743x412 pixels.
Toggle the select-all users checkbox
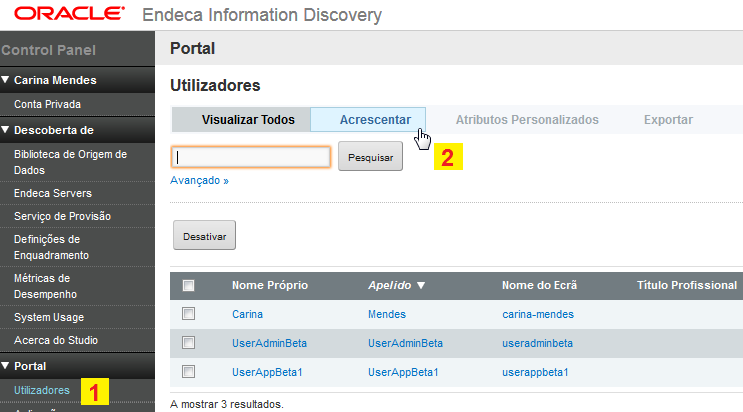[188, 286]
